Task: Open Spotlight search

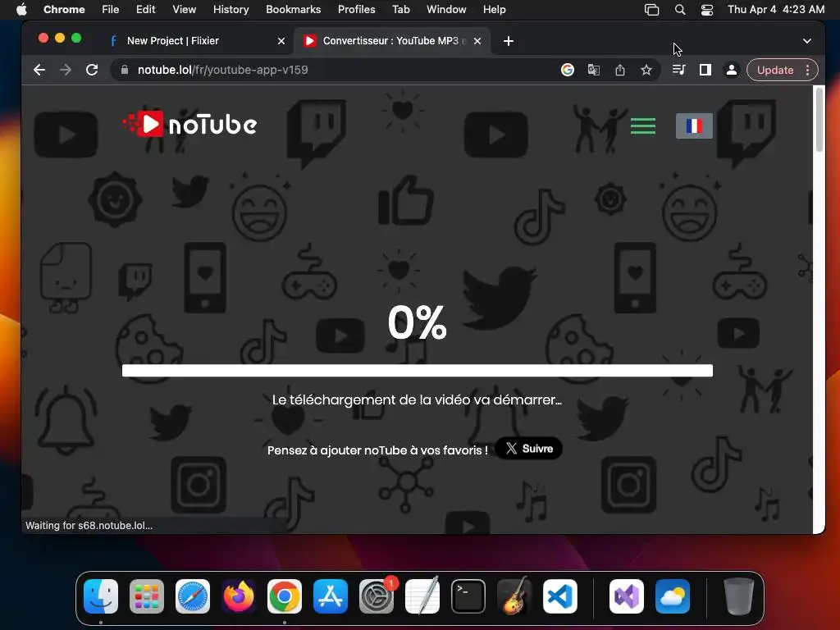Action: [680, 10]
